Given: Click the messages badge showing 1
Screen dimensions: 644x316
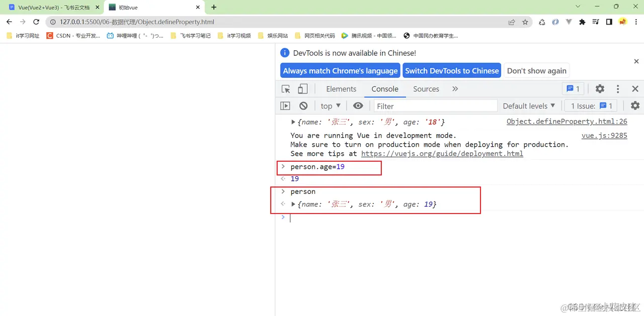Looking at the screenshot, I should 573,89.
